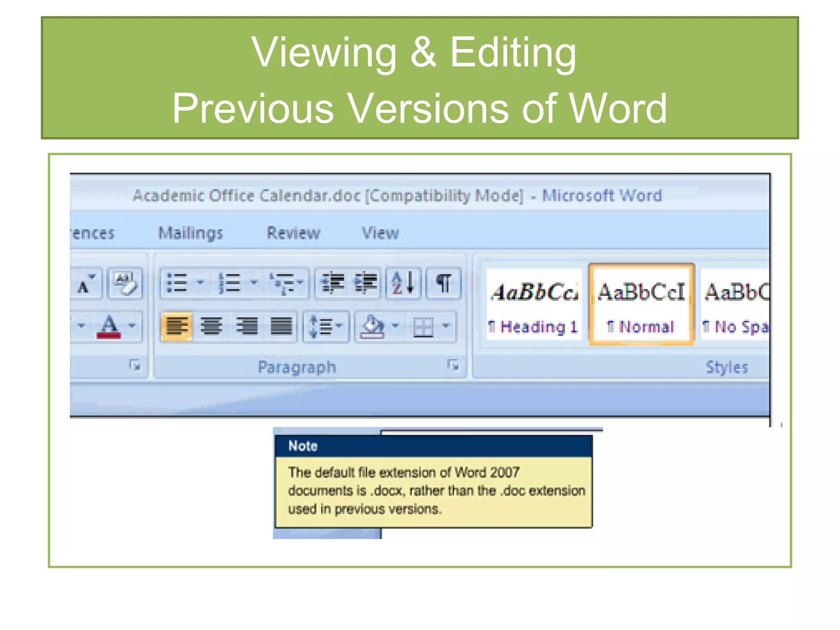The width and height of the screenshot is (840, 630).
Task: Click the Line Spacing icon
Action: click(x=320, y=326)
